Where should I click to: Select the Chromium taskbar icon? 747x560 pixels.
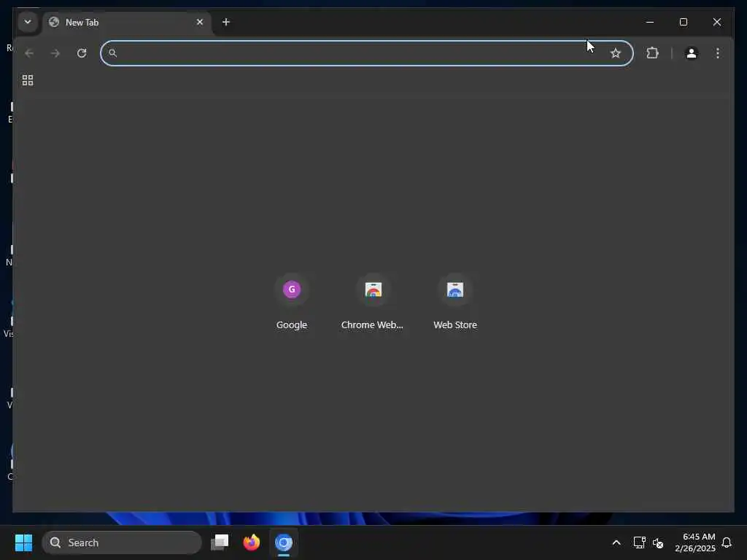click(284, 542)
